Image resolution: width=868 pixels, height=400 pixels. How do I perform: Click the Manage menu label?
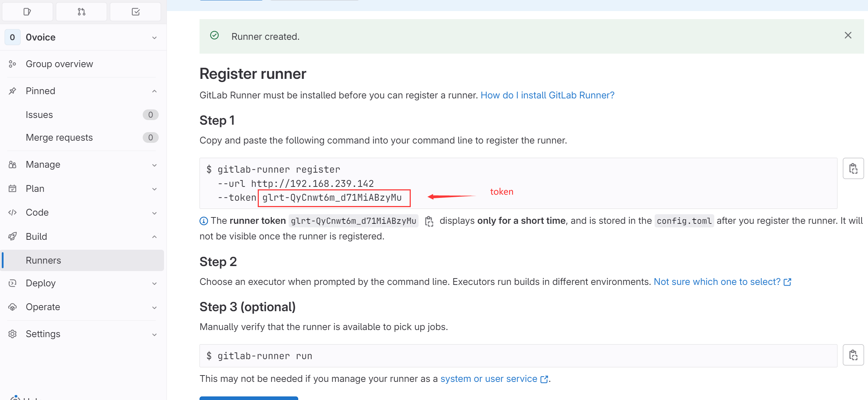tap(43, 164)
